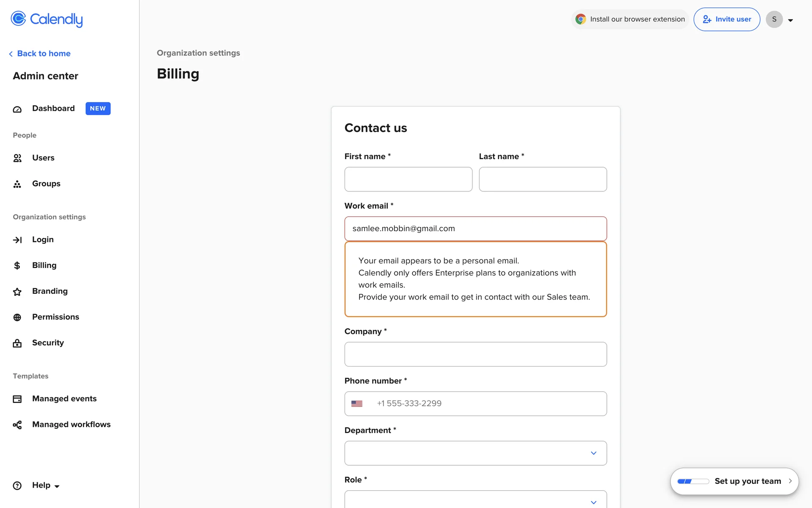Expand the Role dropdown
This screenshot has height=508, width=812.
tap(475, 500)
